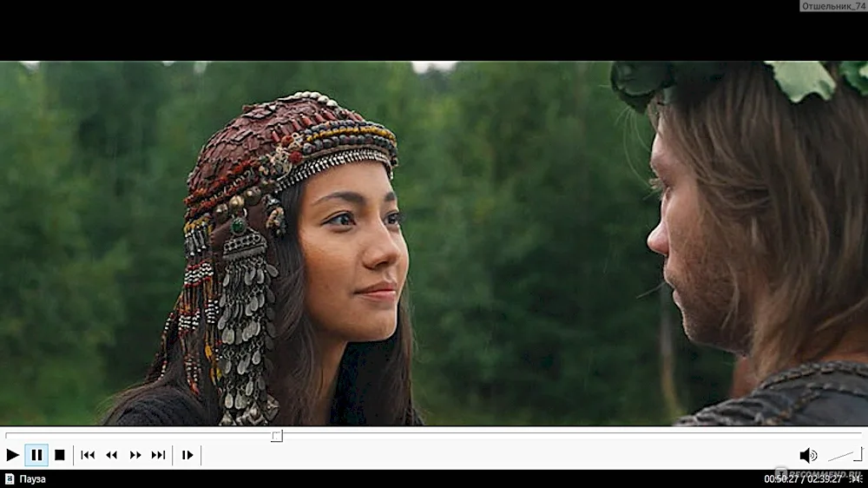The height and width of the screenshot is (488, 868).
Task: Click the Pause button
Action: pos(36,455)
